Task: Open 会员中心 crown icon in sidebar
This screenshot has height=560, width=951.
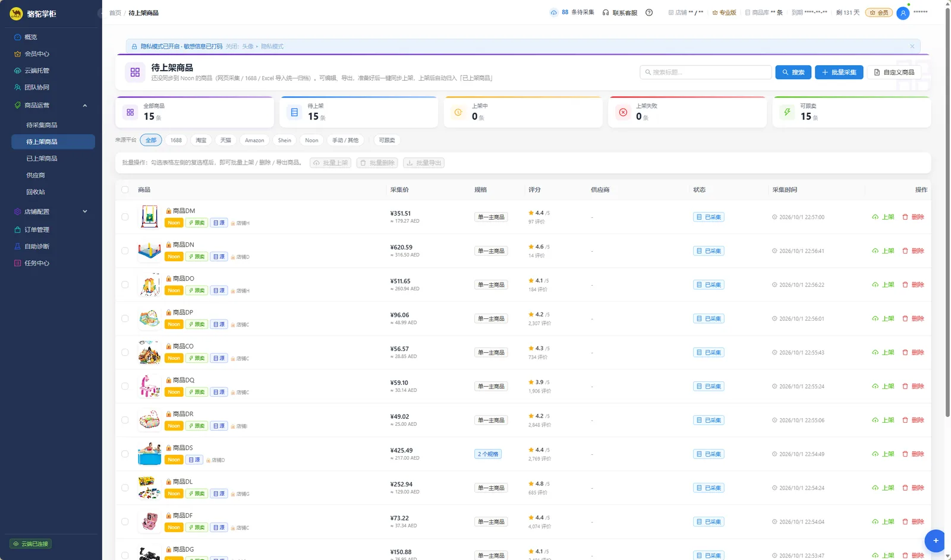Action: (x=18, y=54)
